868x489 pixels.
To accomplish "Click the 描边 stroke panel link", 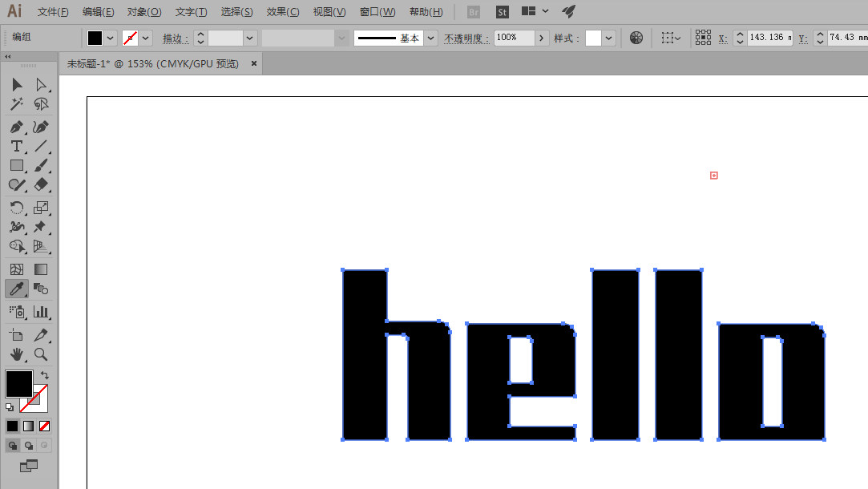I will click(176, 38).
